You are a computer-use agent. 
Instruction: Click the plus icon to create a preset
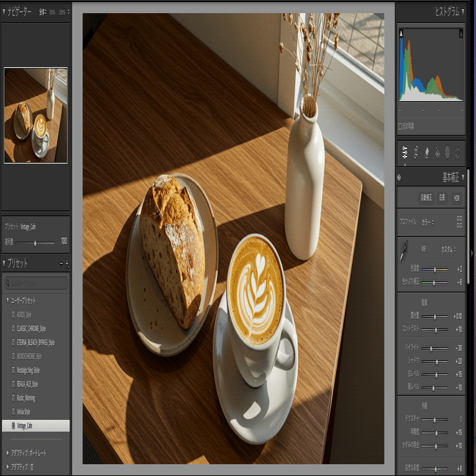[67, 263]
